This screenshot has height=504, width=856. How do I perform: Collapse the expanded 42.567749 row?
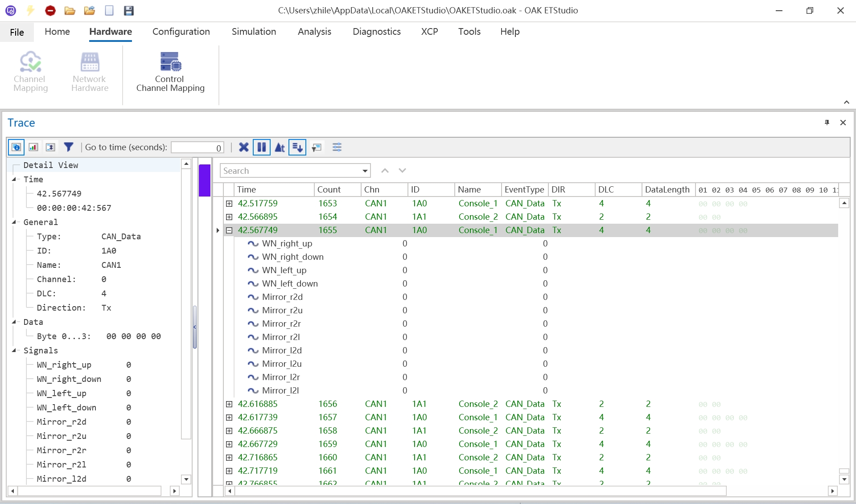pyautogui.click(x=229, y=230)
